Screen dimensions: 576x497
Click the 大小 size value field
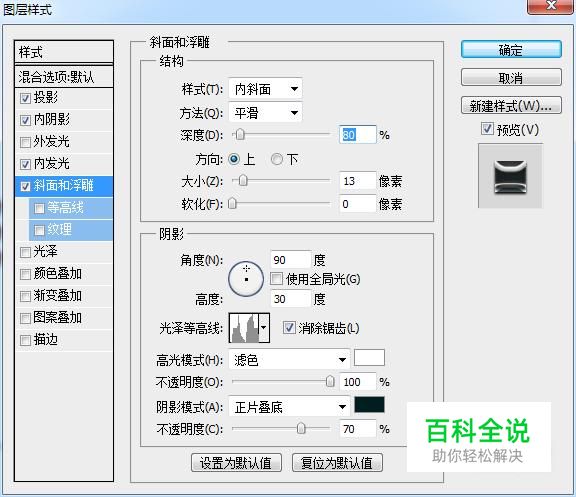click(x=358, y=181)
